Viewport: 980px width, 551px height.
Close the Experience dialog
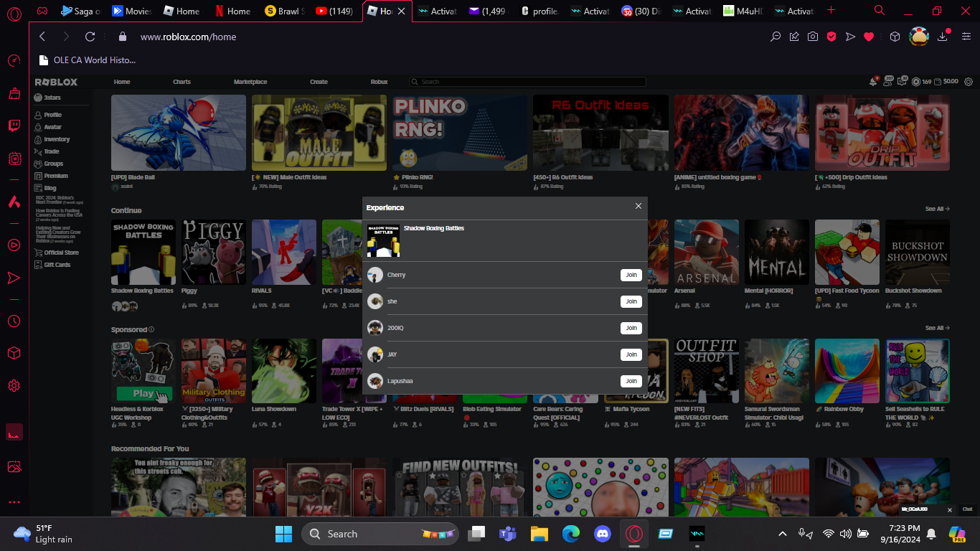[639, 206]
